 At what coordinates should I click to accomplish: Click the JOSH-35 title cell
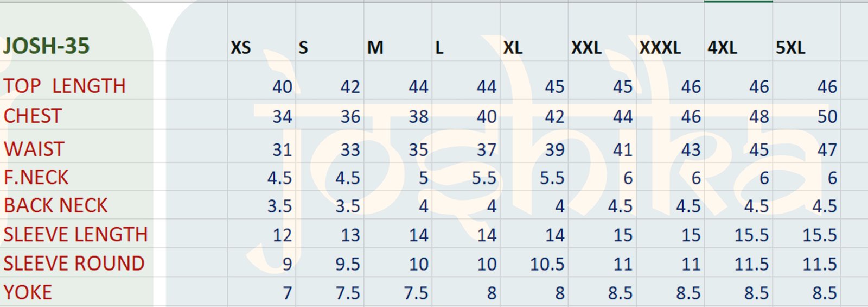click(47, 46)
